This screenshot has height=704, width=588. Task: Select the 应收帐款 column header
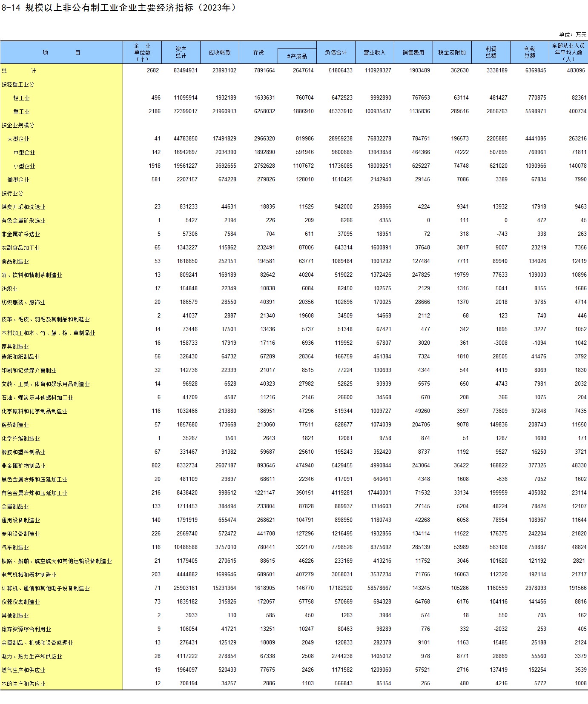[219, 52]
